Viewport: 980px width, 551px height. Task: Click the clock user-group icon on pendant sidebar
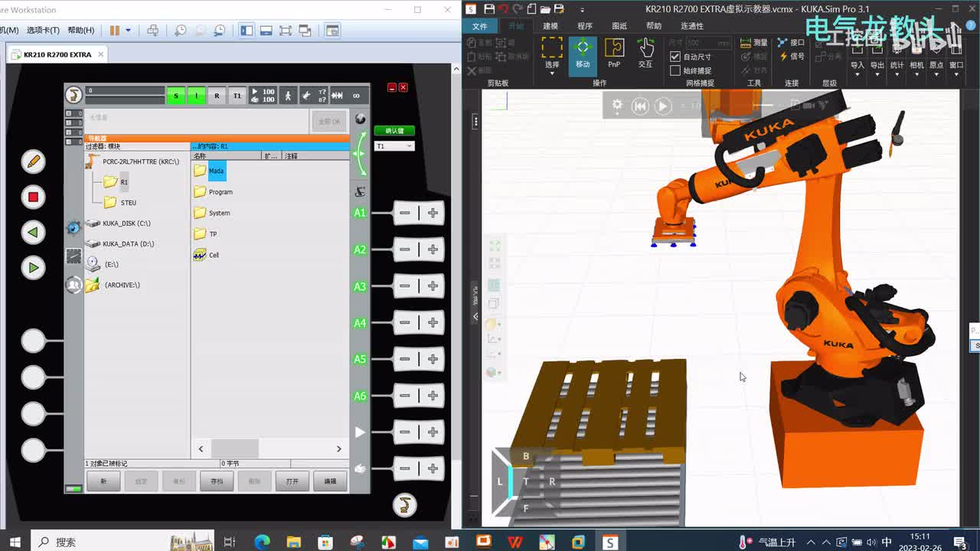[x=73, y=285]
